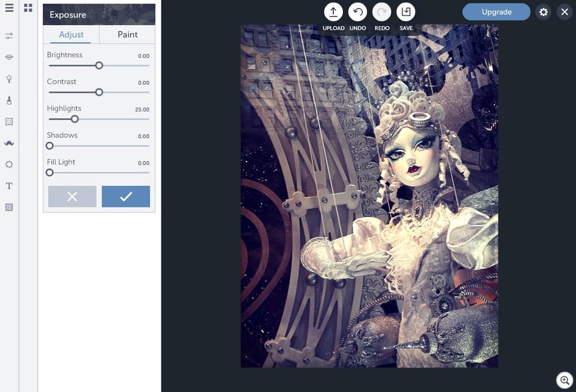Click the Shadows slider handle

coord(49,146)
